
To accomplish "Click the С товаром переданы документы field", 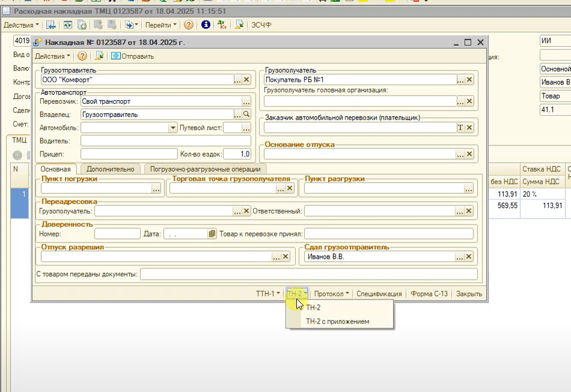I will point(309,274).
